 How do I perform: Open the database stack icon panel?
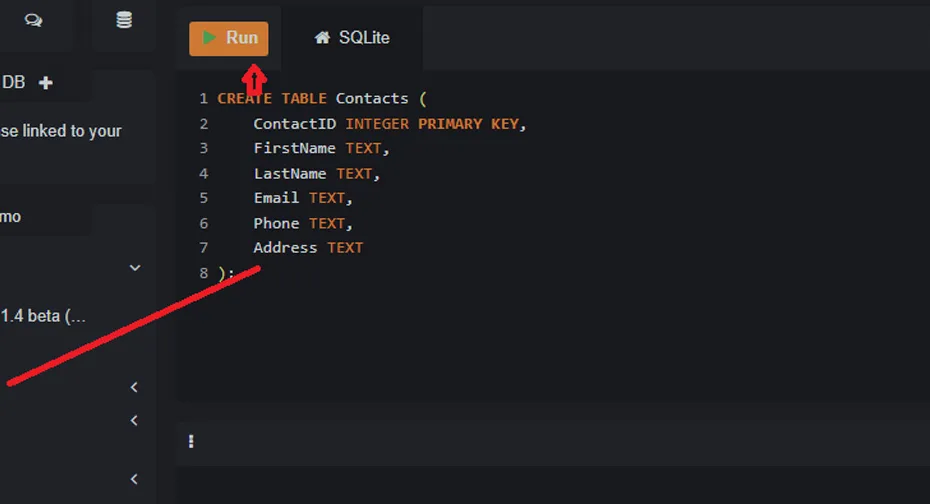point(124,21)
